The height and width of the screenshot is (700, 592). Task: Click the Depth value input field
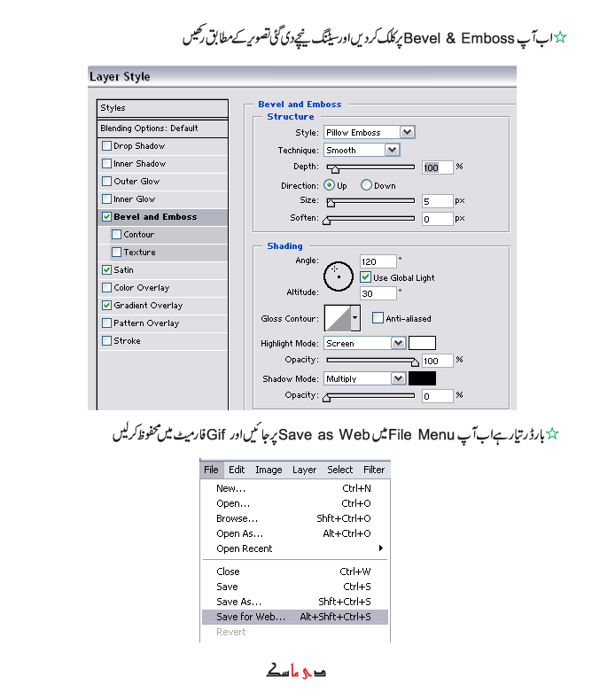(x=437, y=167)
